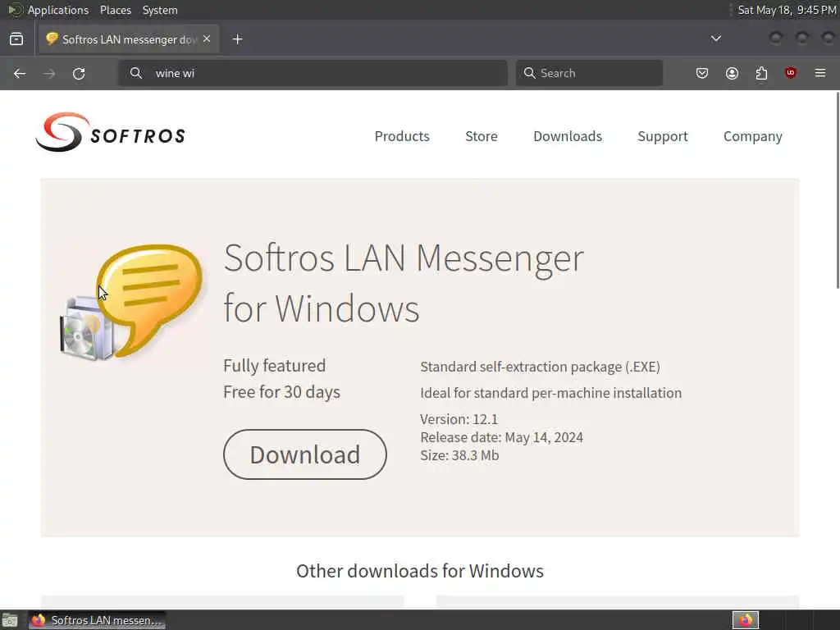Open the Company navigation link
Image resolution: width=840 pixels, height=630 pixels.
pyautogui.click(x=753, y=137)
